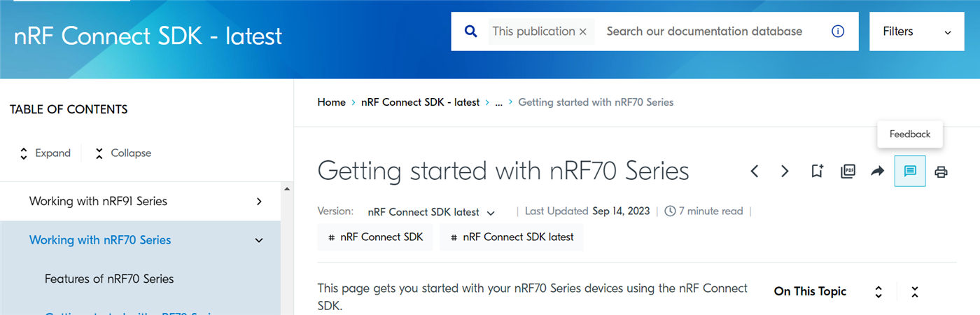
Task: Remove the 'This publication' search filter chip
Action: click(583, 32)
